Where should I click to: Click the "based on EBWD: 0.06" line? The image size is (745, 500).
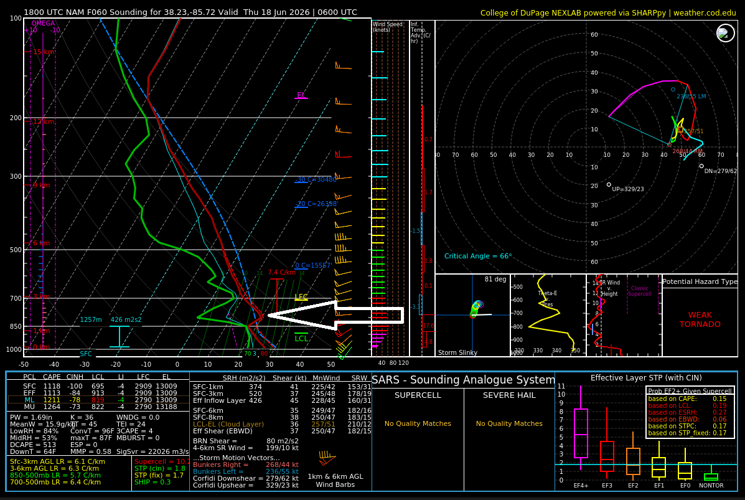click(x=687, y=419)
